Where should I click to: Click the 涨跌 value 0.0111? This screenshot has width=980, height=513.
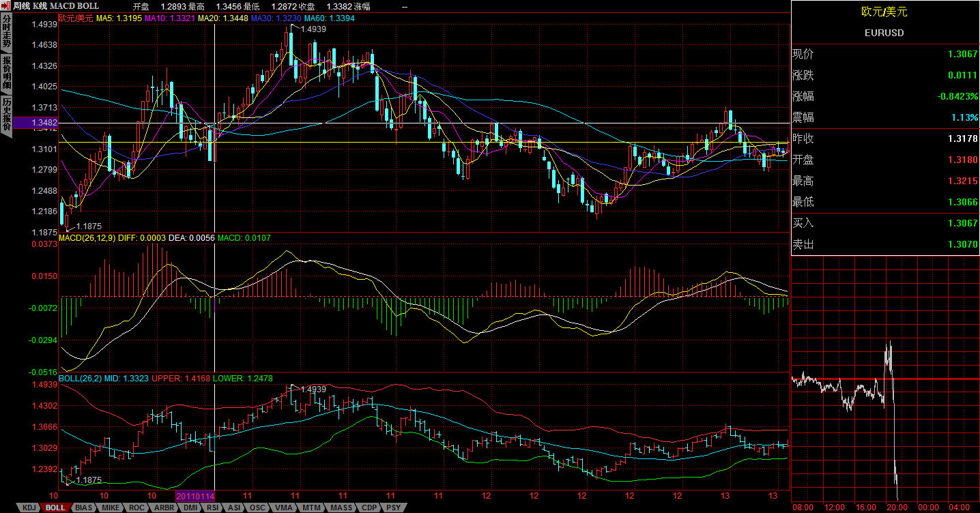[x=963, y=76]
